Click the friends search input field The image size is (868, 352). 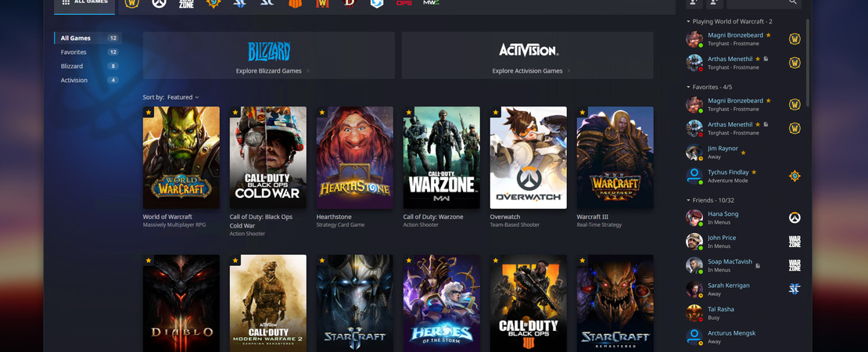pyautogui.click(x=764, y=3)
